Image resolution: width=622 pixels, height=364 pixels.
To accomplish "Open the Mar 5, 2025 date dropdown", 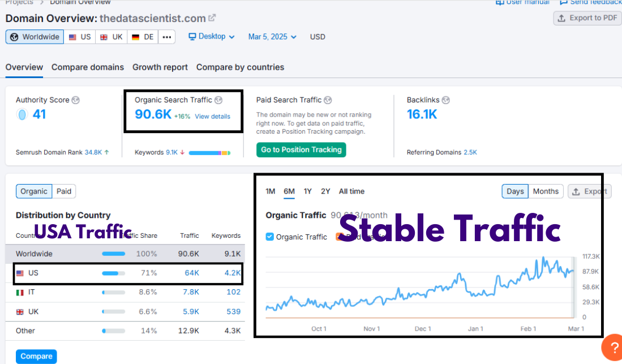I will (x=272, y=37).
